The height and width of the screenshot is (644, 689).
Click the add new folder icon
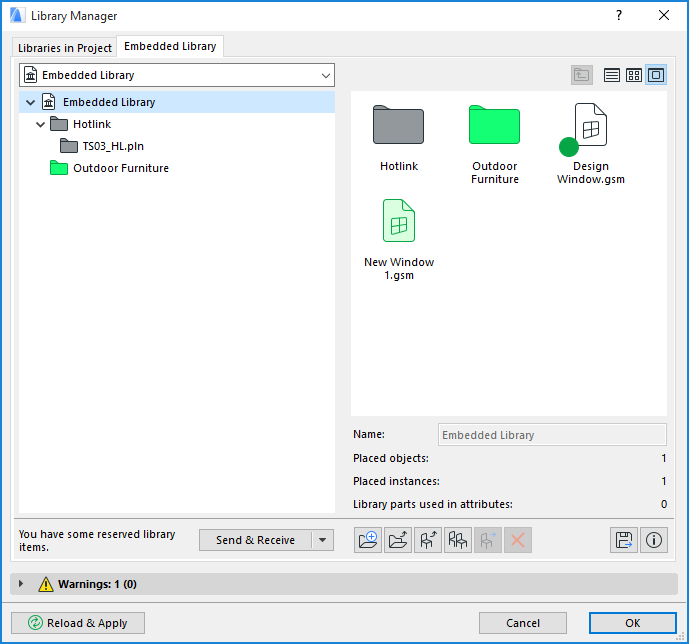(x=368, y=540)
